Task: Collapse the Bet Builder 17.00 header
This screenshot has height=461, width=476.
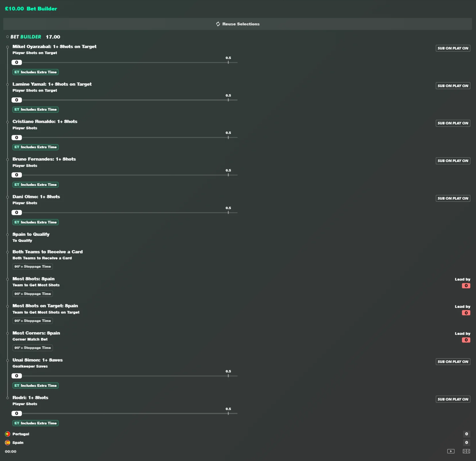Action: coord(33,37)
